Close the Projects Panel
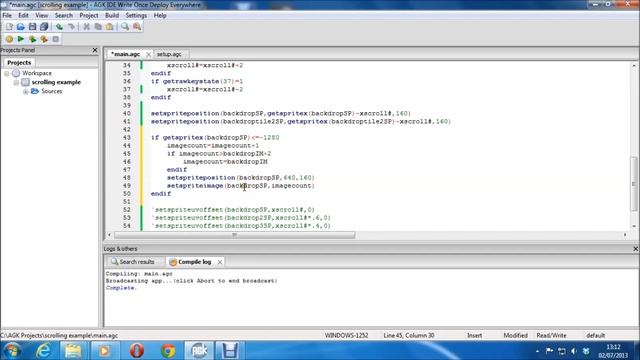 click(x=95, y=50)
